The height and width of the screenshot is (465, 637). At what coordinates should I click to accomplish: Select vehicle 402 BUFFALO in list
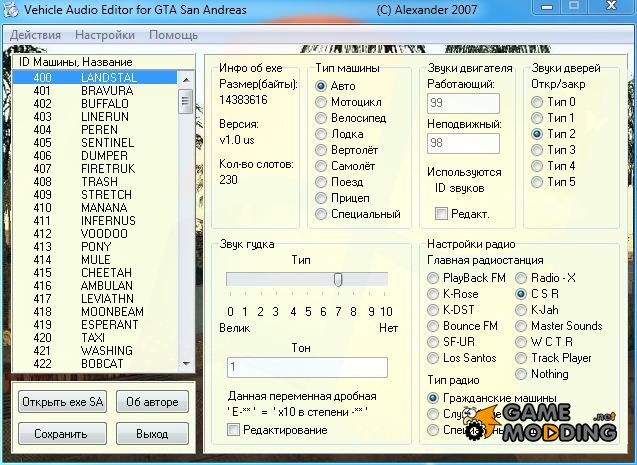click(x=95, y=104)
